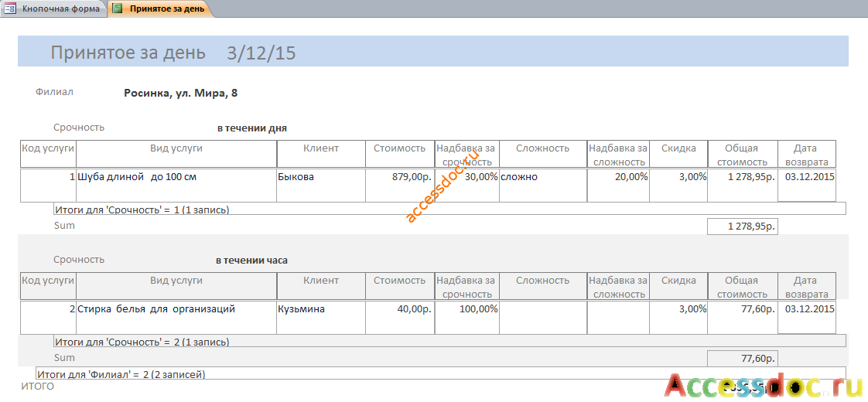Click the ИТОГО label
This screenshot has height=402, width=868.
[x=37, y=387]
